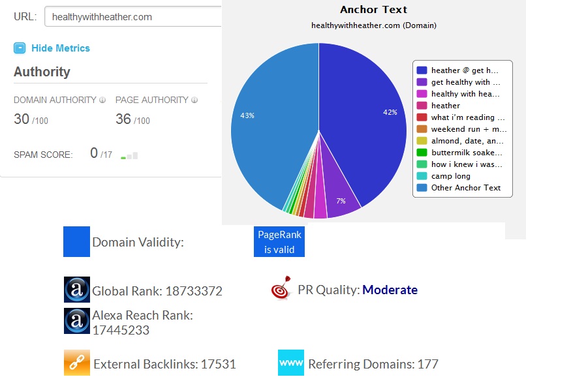Click Alexa icon beside Alexa Reach Rank
This screenshot has height=392, width=571.
(77, 321)
